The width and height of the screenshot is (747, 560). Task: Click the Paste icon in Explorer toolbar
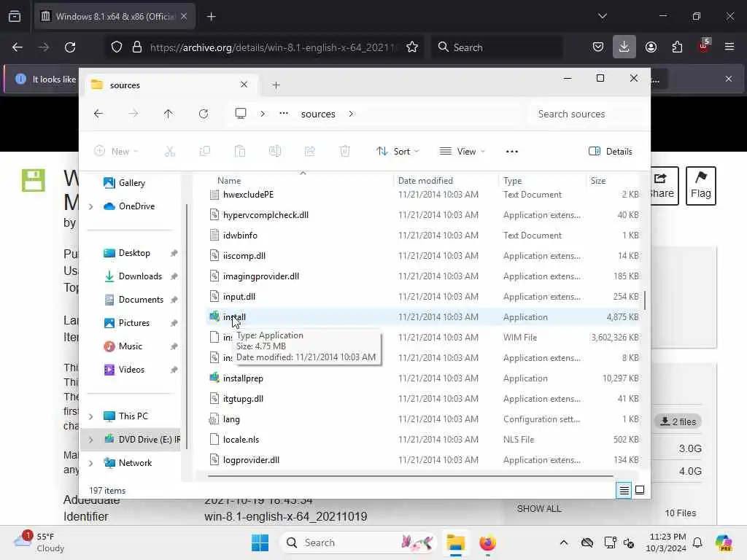(x=239, y=152)
